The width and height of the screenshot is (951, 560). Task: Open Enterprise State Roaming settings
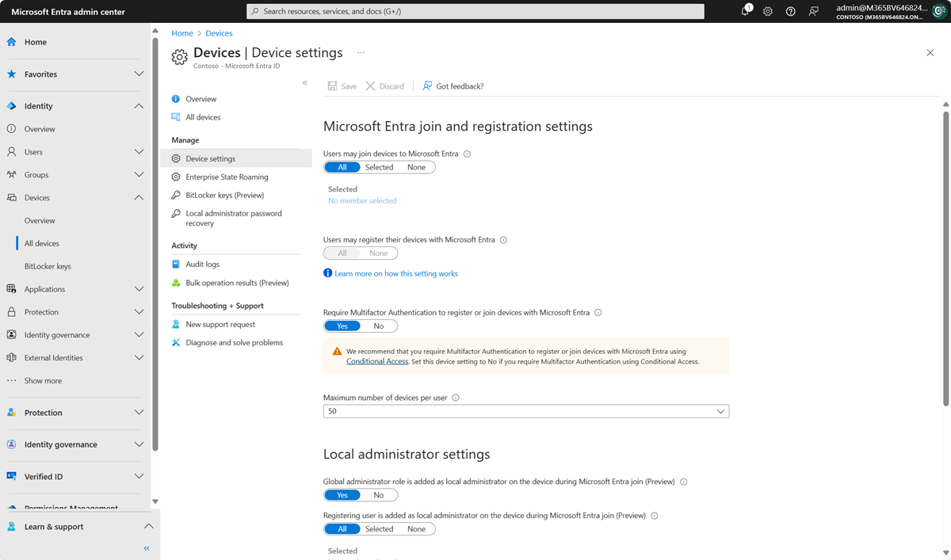228,177
